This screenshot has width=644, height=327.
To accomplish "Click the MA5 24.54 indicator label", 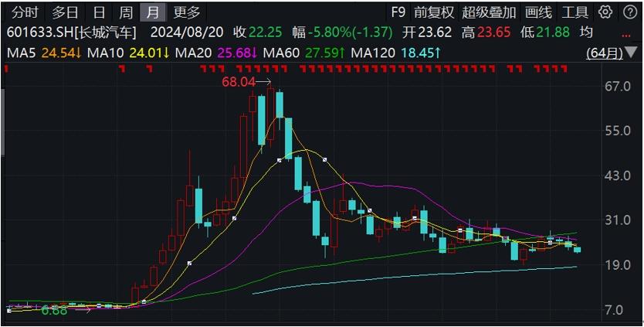I will click(44, 53).
